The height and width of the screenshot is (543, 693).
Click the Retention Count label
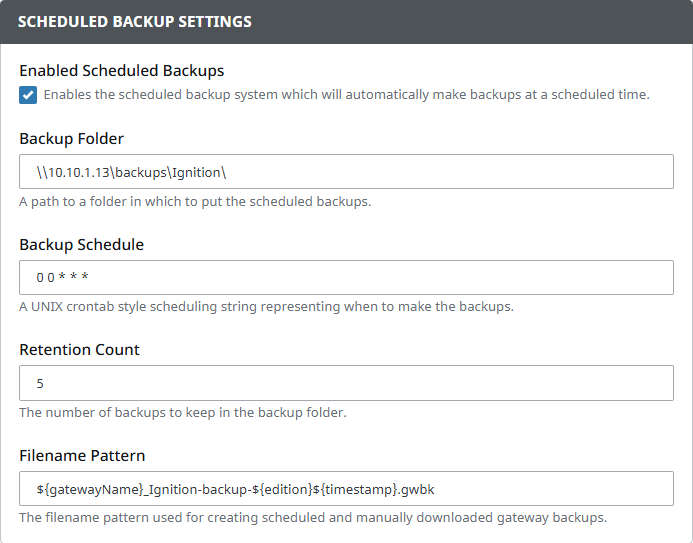pyautogui.click(x=80, y=350)
